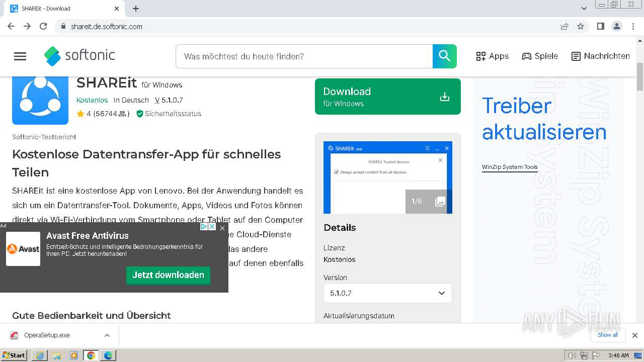Click the heading 'Gute Bedienbarkeit und Übersicht'

point(92,316)
